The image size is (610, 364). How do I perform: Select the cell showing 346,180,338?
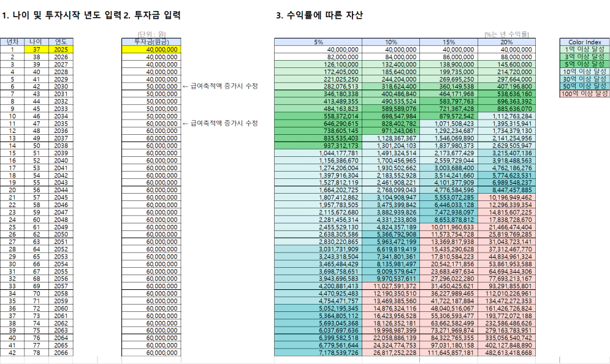point(318,94)
